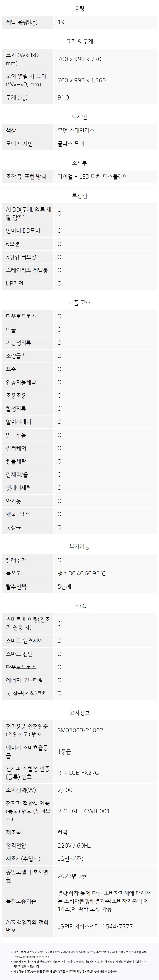Click the 제품 코스 section heading

(79, 303)
